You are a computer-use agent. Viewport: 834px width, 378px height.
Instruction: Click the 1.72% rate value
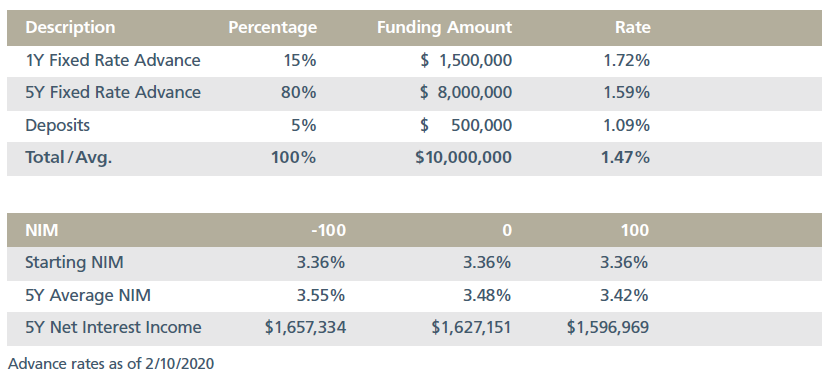(x=627, y=61)
